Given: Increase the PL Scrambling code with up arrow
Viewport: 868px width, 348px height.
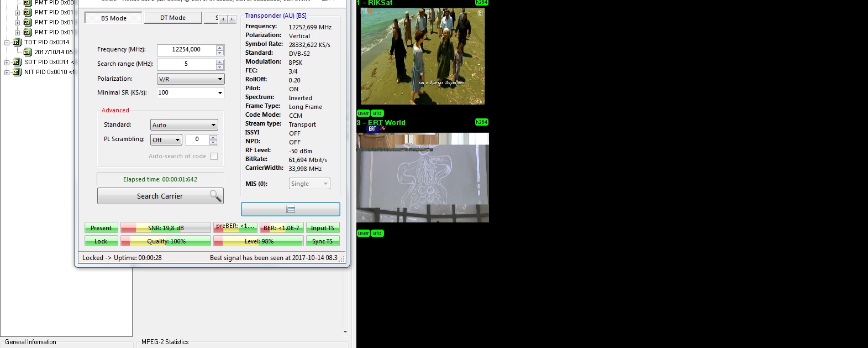Looking at the screenshot, I should (213, 137).
